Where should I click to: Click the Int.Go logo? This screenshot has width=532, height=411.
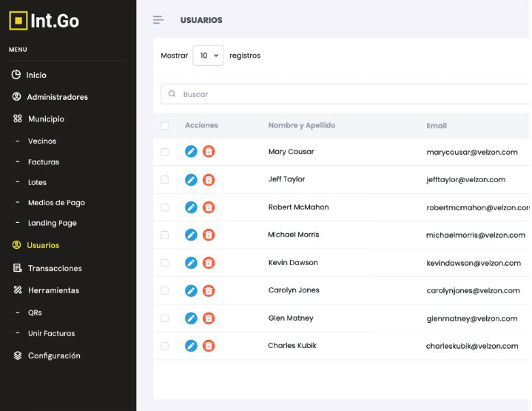click(x=44, y=21)
